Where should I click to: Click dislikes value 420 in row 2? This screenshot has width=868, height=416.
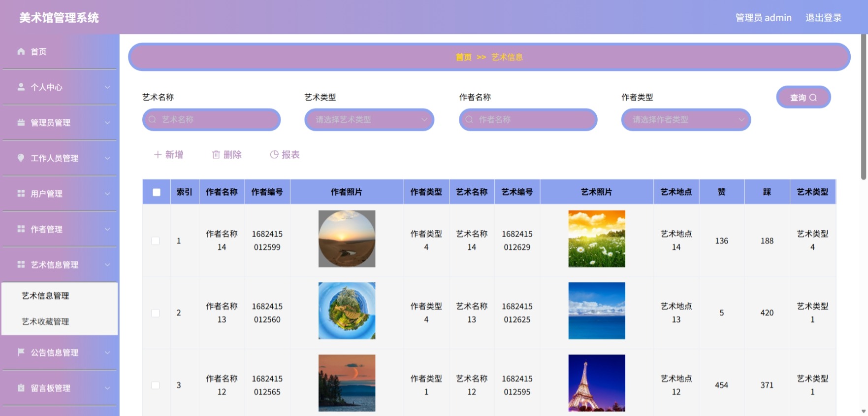(x=767, y=313)
